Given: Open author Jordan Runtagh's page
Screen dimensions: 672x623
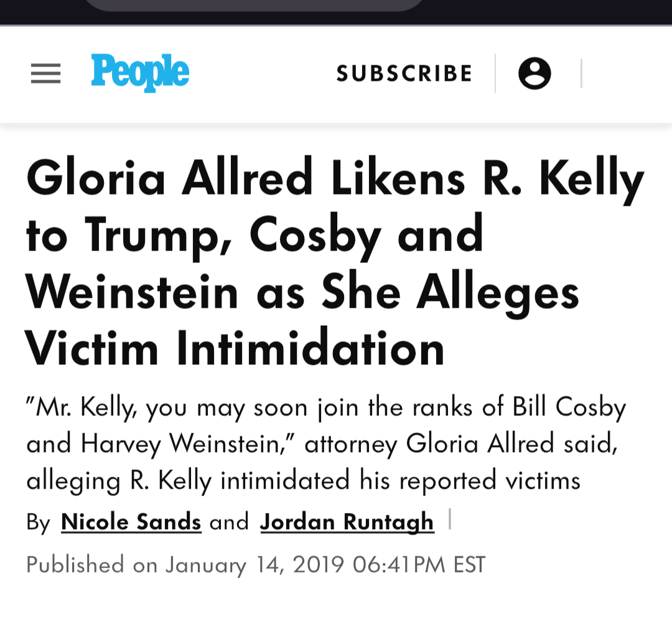Looking at the screenshot, I should coord(347,522).
